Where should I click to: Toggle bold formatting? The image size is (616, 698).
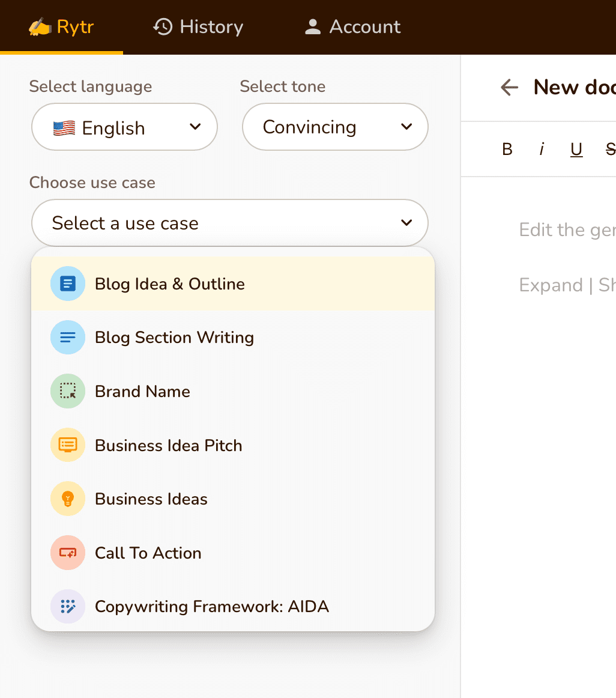pyautogui.click(x=507, y=150)
